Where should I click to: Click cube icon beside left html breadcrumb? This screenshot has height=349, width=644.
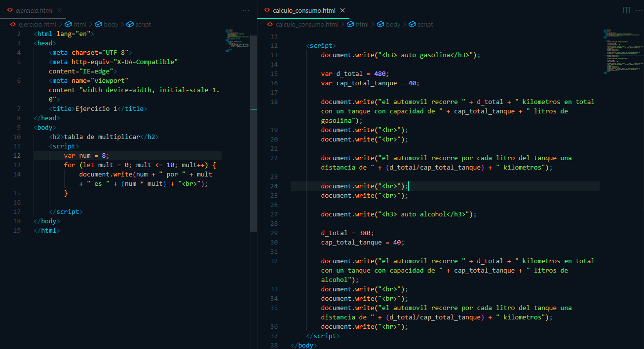(69, 24)
